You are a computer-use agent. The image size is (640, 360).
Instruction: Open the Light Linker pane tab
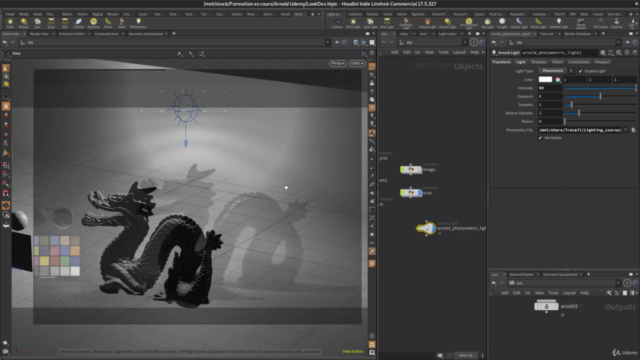pos(447,33)
